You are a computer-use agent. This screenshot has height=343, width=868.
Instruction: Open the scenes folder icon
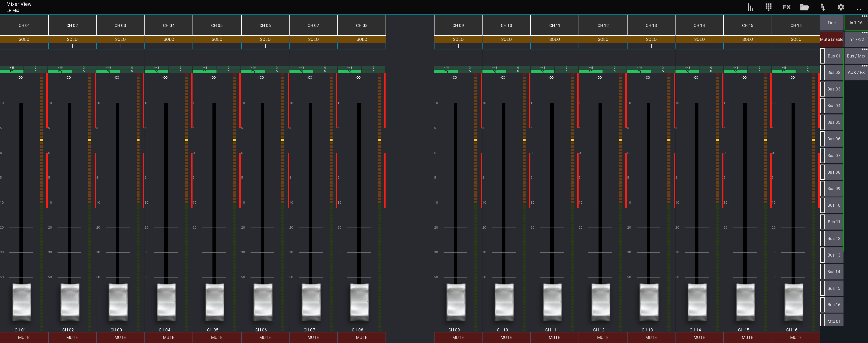click(x=804, y=7)
